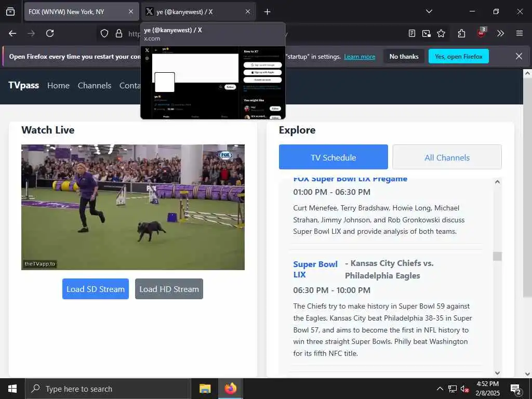This screenshot has height=399, width=532.
Task: Open the Extensions puzzle icon
Action: point(461,33)
